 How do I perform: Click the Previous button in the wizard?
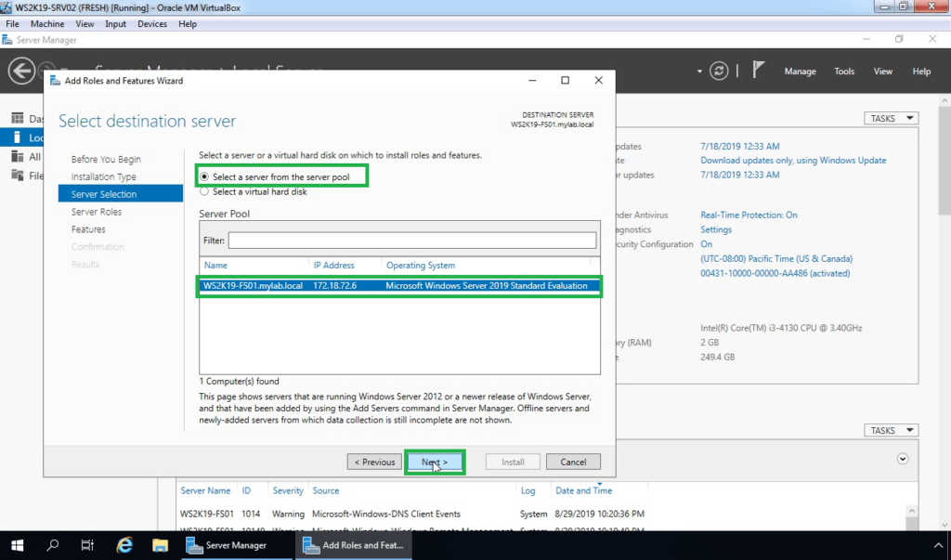pyautogui.click(x=374, y=462)
